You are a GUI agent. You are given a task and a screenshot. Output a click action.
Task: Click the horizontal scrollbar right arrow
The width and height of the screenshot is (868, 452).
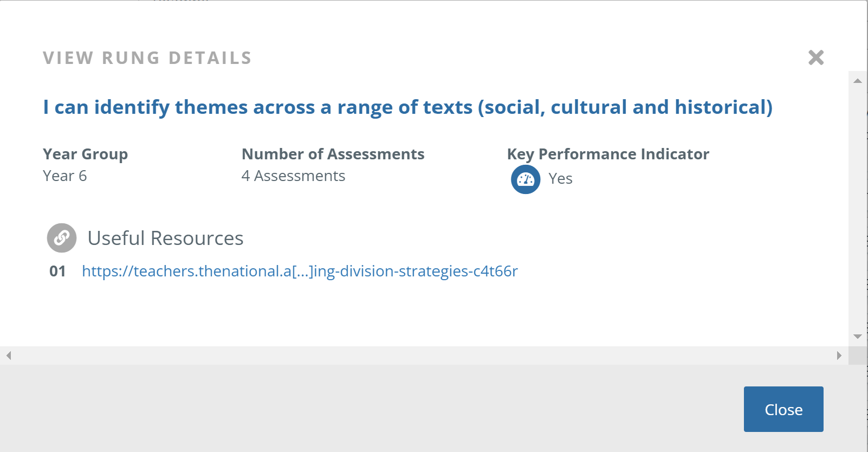[839, 356]
